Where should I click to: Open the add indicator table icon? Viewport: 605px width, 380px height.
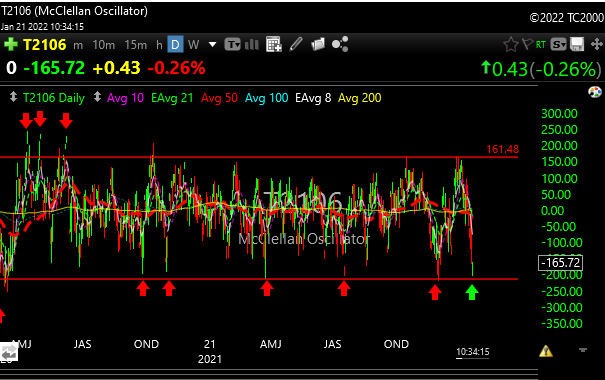[274, 44]
